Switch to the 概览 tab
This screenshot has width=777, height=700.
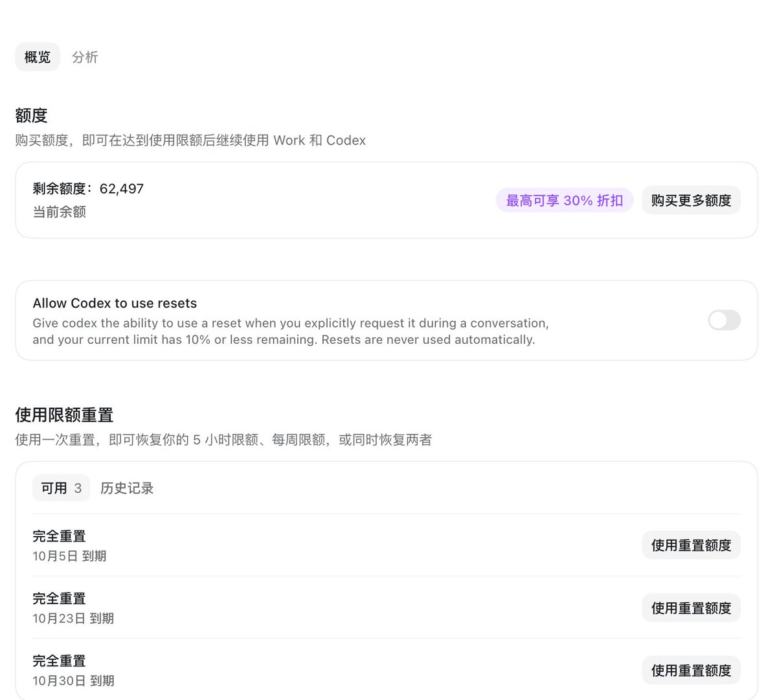coord(38,57)
